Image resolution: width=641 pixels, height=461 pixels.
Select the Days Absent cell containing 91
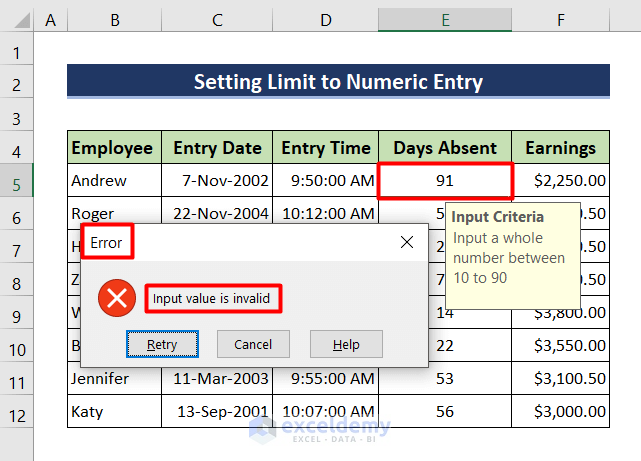445,181
